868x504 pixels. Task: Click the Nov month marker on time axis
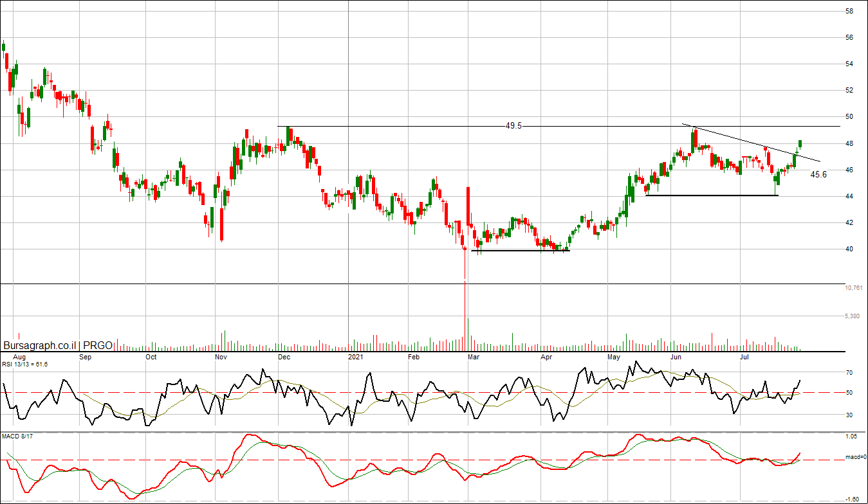click(x=221, y=356)
